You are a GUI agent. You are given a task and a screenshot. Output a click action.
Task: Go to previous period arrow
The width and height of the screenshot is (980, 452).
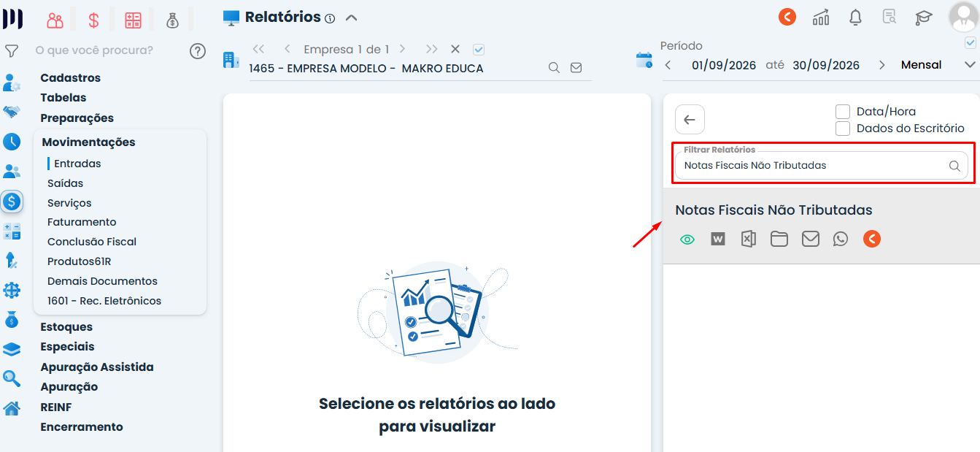point(668,65)
